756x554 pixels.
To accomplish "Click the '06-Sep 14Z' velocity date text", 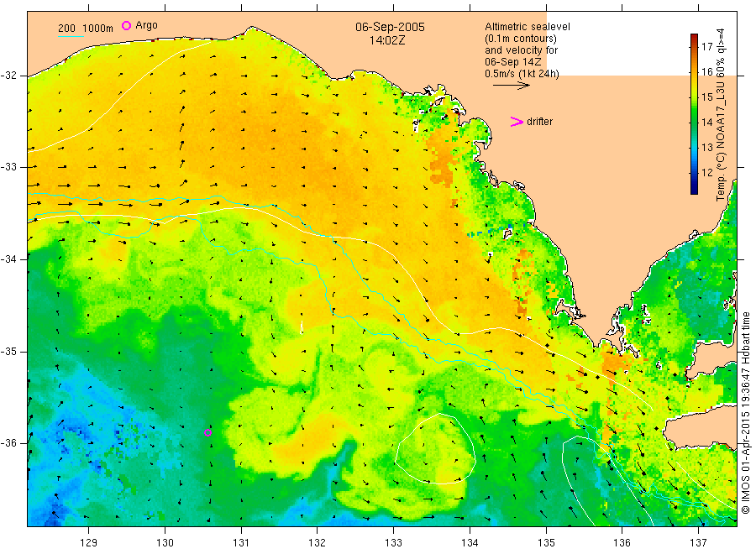I will point(513,62).
